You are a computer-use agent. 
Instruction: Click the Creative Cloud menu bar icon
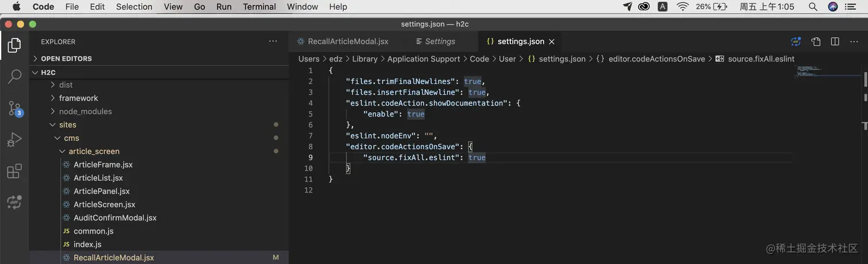[x=644, y=7]
